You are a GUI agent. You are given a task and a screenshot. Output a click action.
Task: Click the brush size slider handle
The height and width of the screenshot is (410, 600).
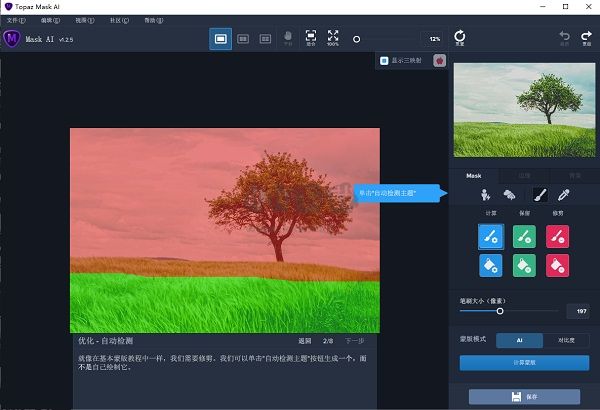(500, 311)
